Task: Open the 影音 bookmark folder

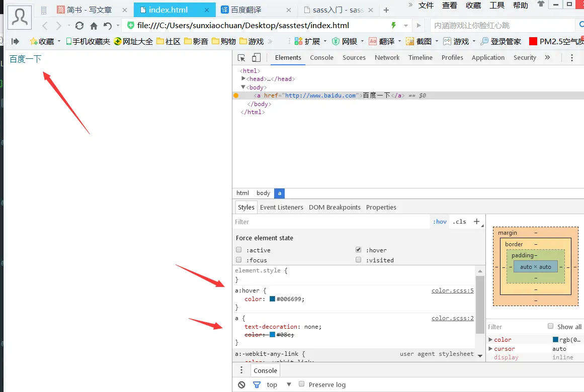Action: click(196, 41)
